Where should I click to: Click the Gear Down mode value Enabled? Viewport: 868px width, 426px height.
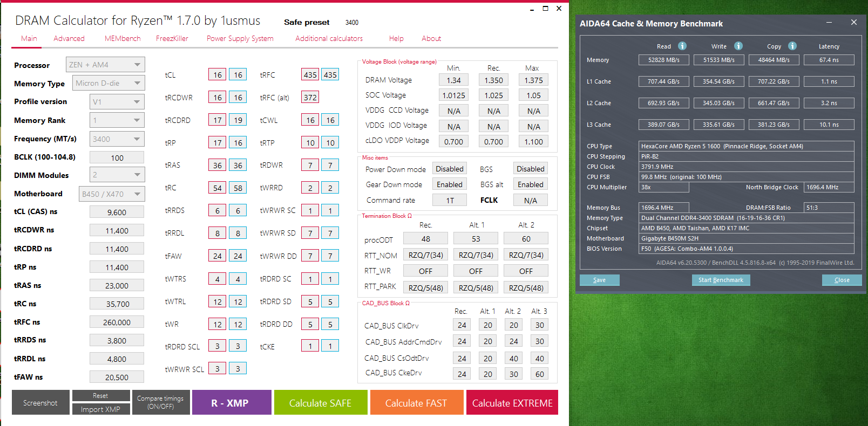click(x=450, y=184)
